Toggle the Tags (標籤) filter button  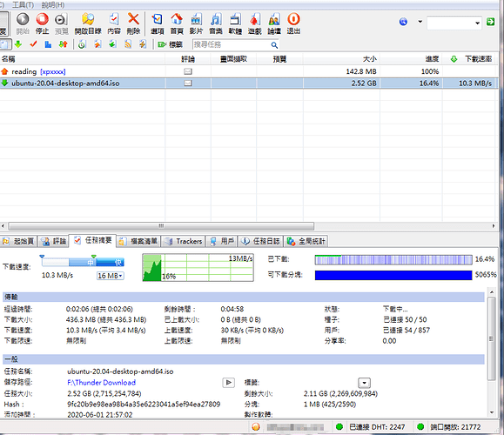tap(170, 44)
